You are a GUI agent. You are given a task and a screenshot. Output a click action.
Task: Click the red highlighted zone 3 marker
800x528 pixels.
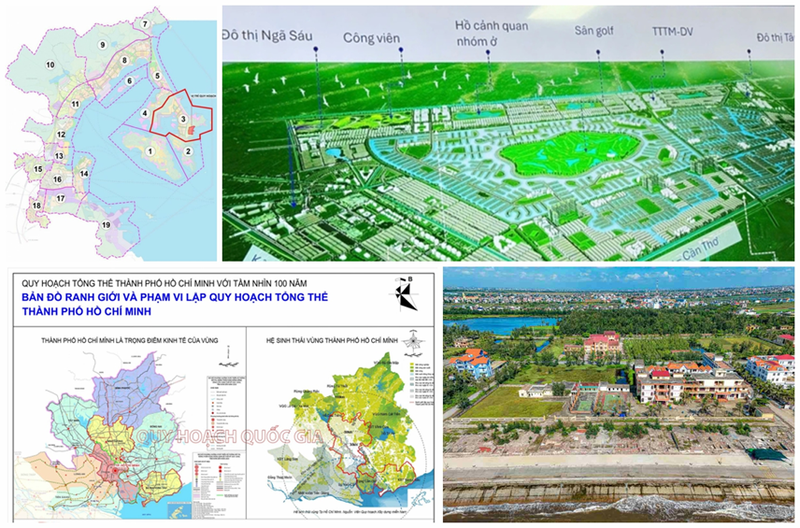pyautogui.click(x=183, y=120)
